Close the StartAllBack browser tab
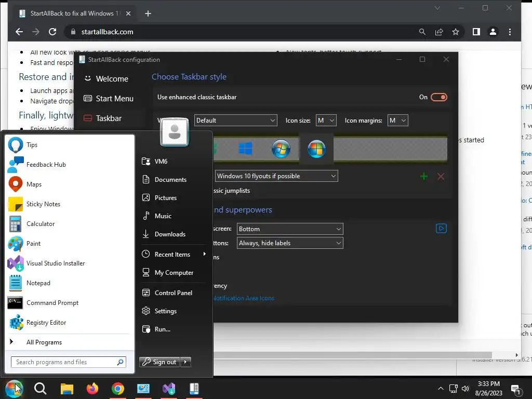 pyautogui.click(x=128, y=14)
